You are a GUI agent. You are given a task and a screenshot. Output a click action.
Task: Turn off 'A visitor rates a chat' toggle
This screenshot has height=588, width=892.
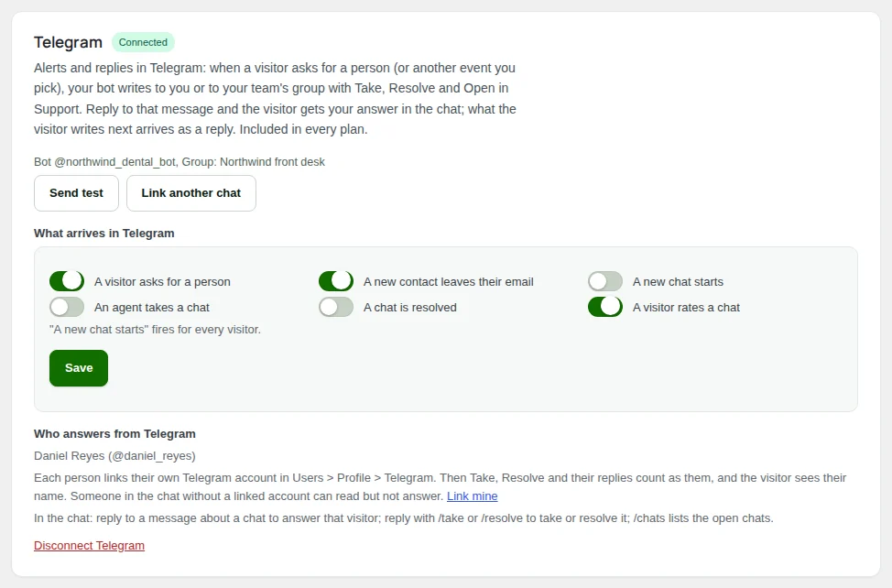[604, 307]
